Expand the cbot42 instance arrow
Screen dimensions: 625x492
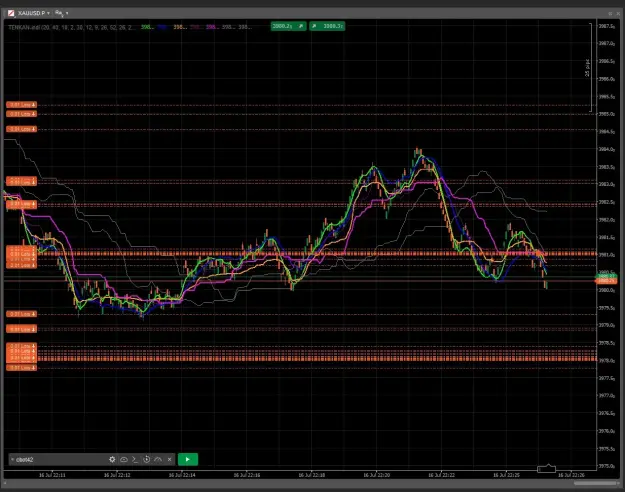click(12, 459)
